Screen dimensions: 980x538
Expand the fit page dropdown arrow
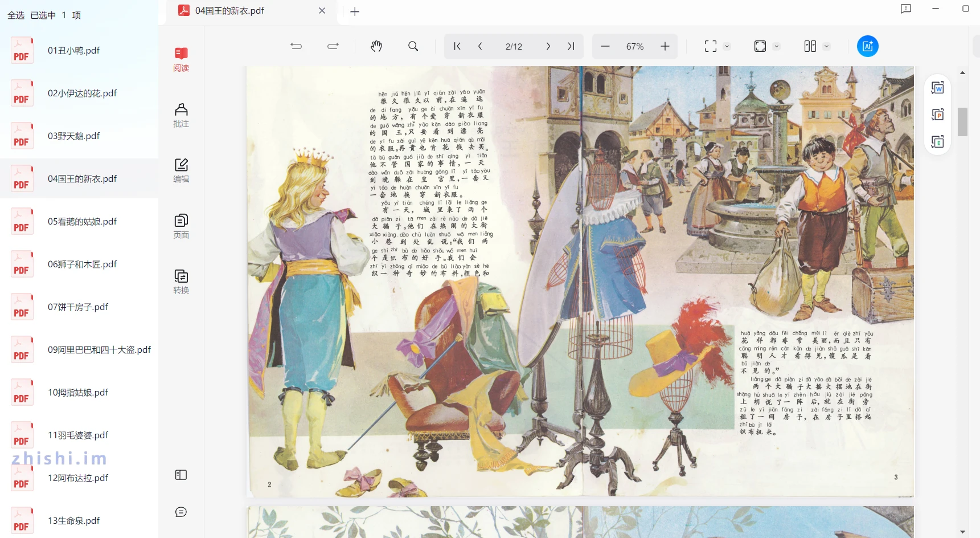[777, 46]
